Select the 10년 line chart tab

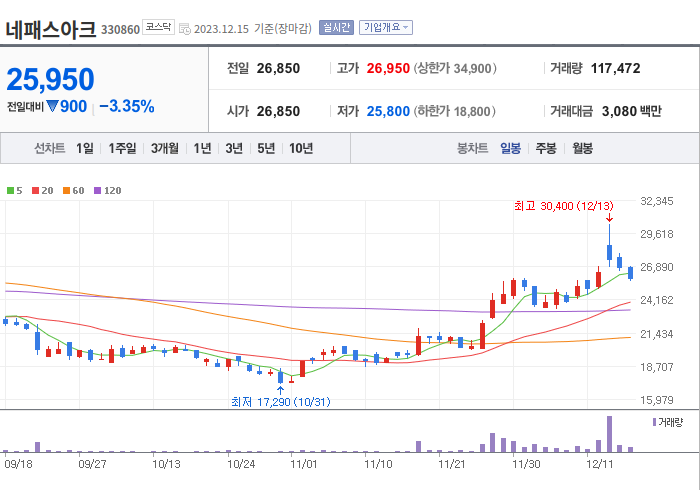(301, 148)
